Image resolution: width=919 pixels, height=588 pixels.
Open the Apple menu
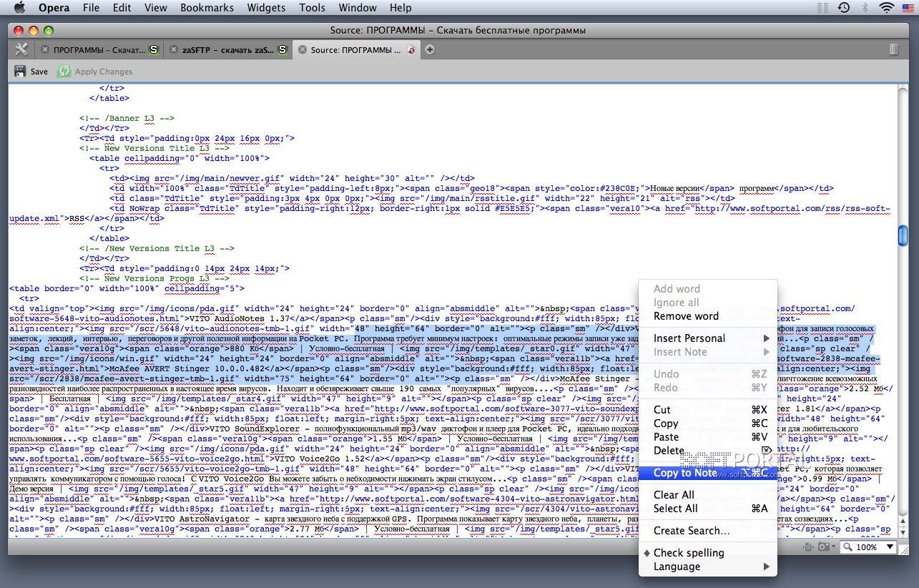19,8
